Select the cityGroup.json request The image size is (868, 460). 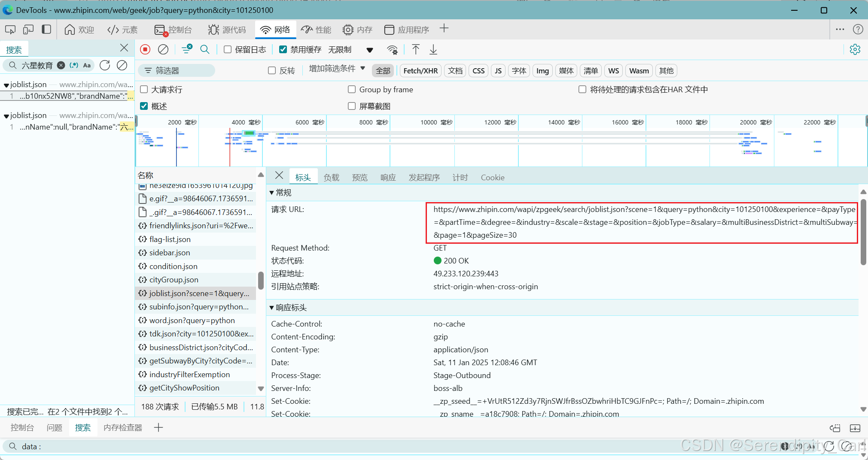coord(195,280)
